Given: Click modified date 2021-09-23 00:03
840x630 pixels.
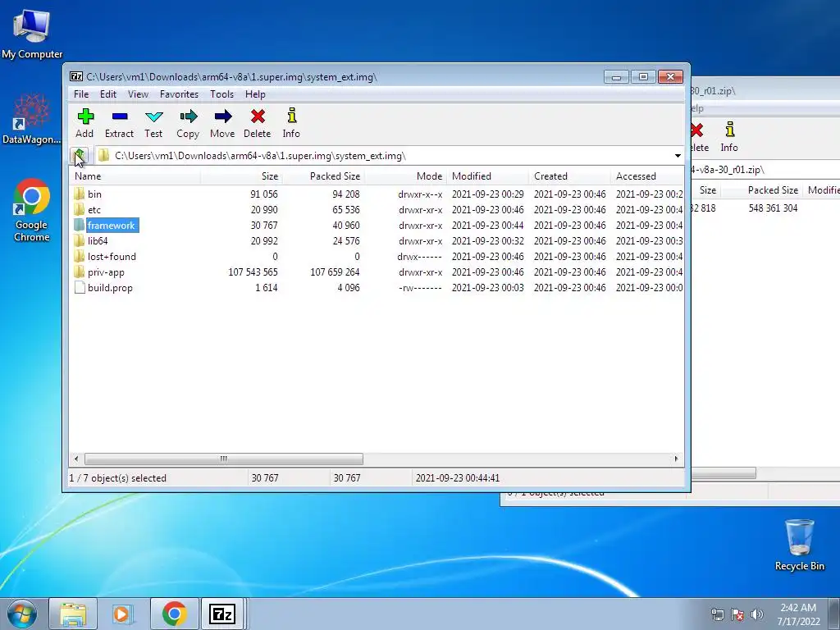Looking at the screenshot, I should pos(487,288).
